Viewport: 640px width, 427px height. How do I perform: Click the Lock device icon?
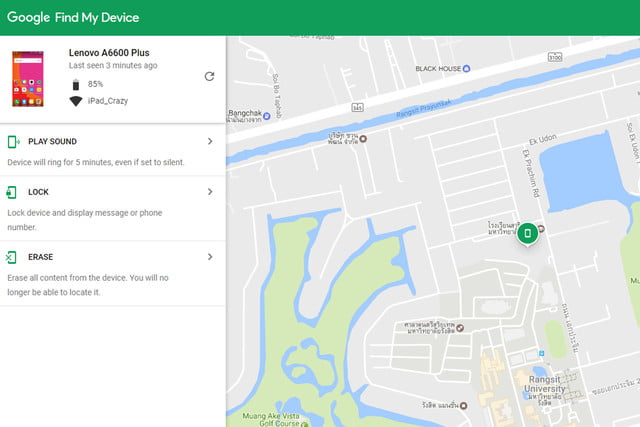point(11,192)
